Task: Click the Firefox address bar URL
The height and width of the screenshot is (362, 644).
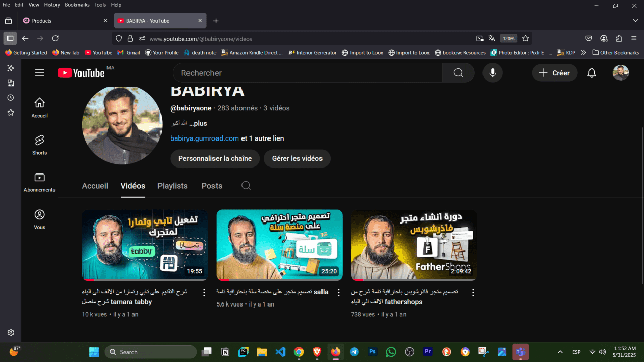Action: click(201, 39)
